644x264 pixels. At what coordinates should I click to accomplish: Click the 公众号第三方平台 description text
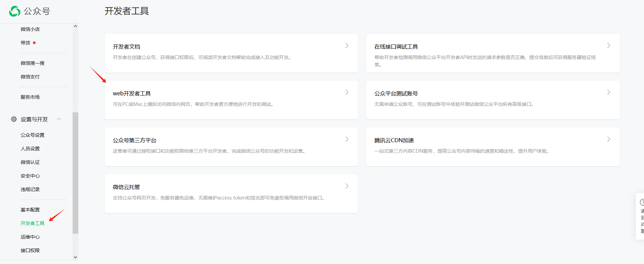[x=210, y=151]
